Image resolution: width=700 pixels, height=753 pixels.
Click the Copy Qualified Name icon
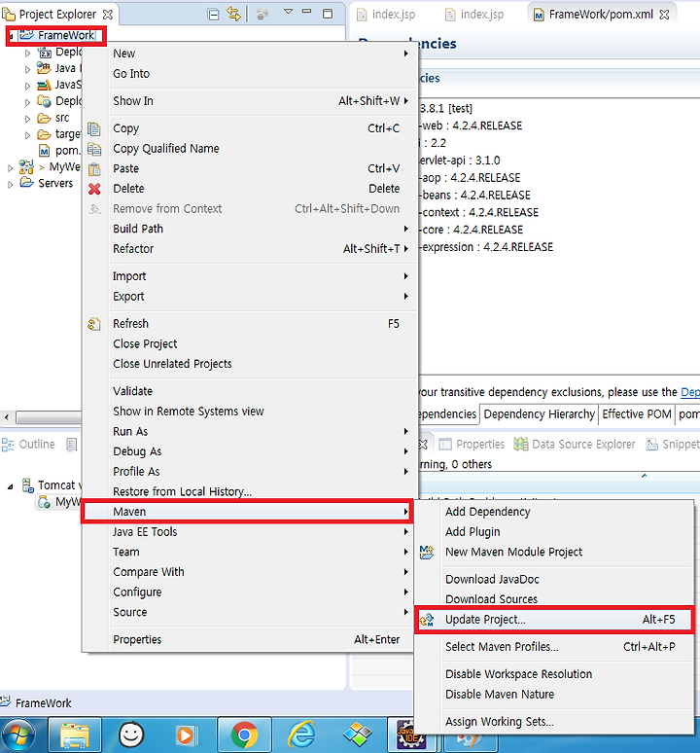[x=94, y=149]
